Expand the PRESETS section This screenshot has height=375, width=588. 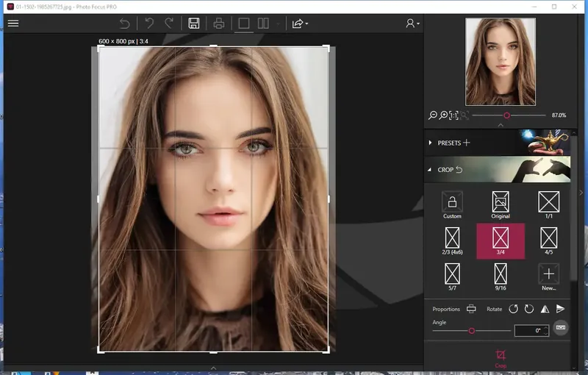430,143
